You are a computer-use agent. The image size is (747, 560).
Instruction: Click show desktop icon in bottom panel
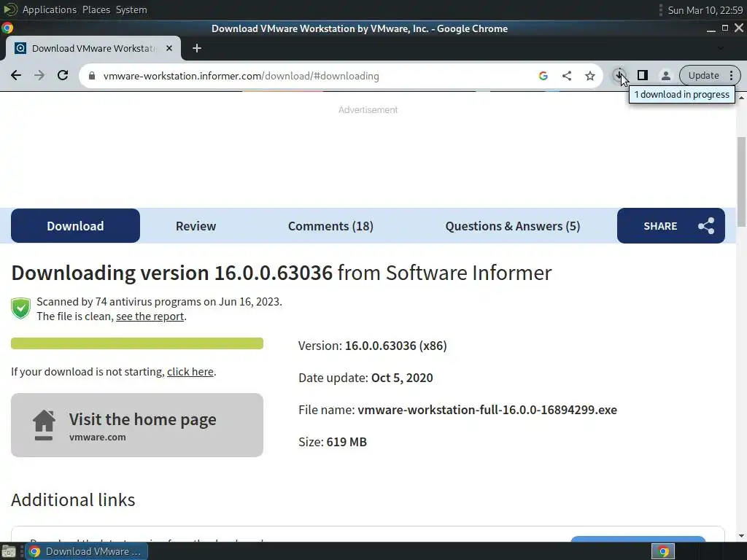coord(9,552)
